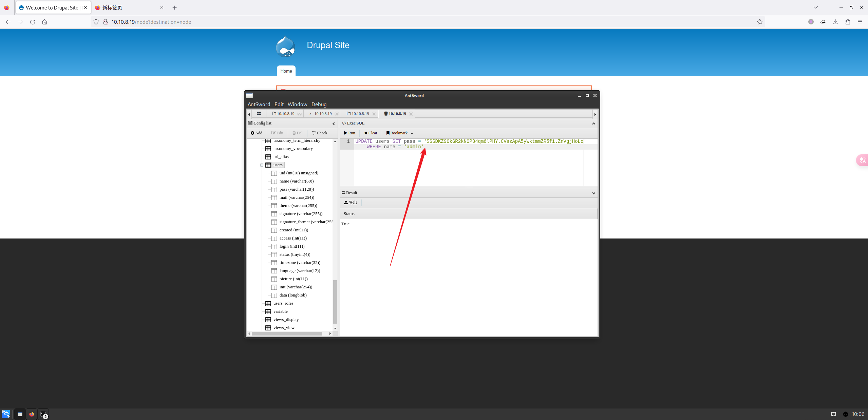Reload the Firefox page
Image resolution: width=868 pixels, height=420 pixels.
(x=33, y=22)
